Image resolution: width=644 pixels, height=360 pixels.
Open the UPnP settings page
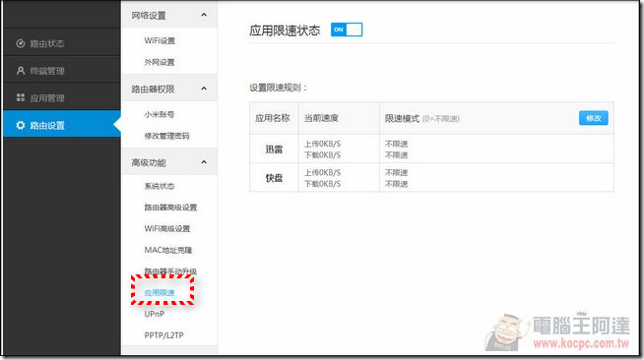pyautogui.click(x=155, y=314)
